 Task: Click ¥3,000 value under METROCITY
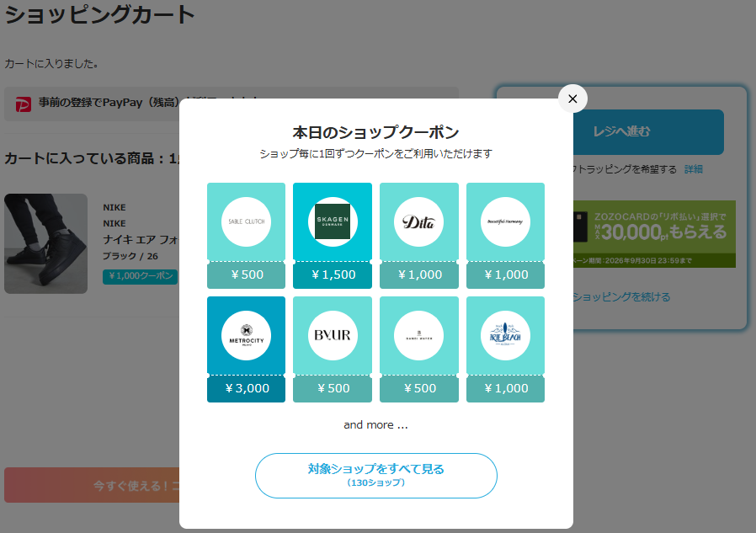click(x=247, y=388)
